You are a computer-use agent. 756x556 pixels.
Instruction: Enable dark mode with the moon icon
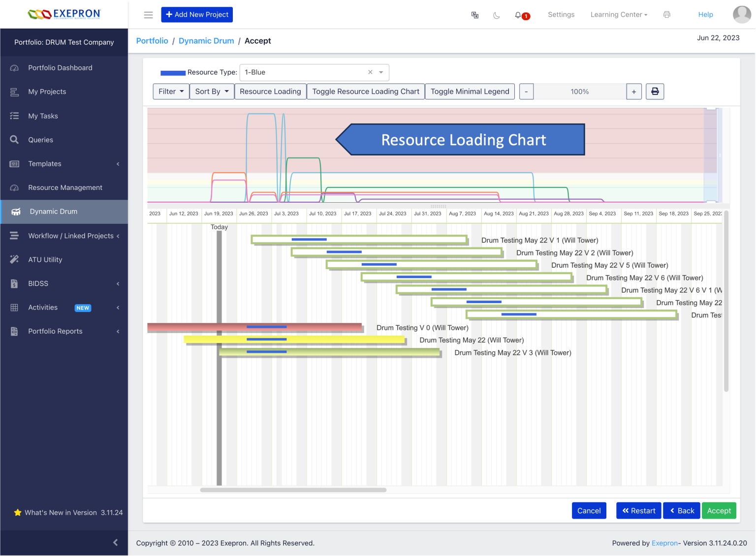tap(496, 15)
